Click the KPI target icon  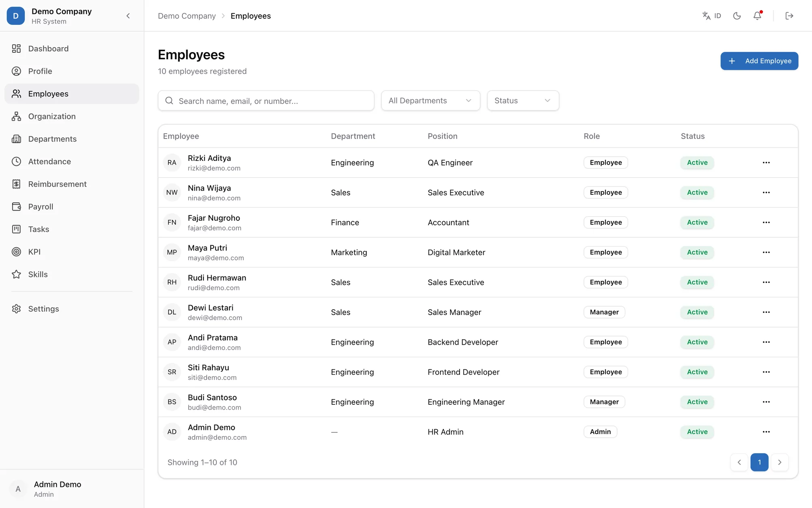(x=16, y=252)
